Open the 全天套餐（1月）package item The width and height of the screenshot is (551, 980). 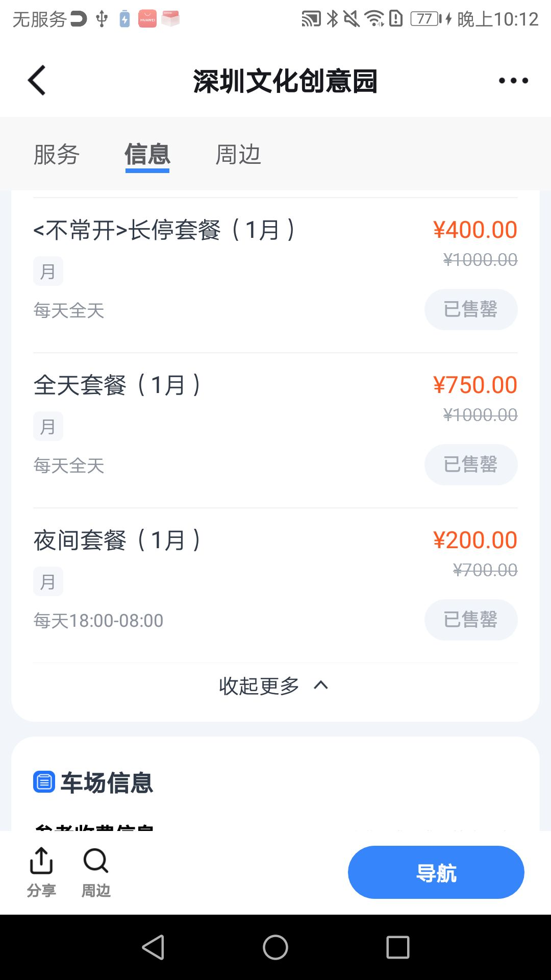click(275, 430)
